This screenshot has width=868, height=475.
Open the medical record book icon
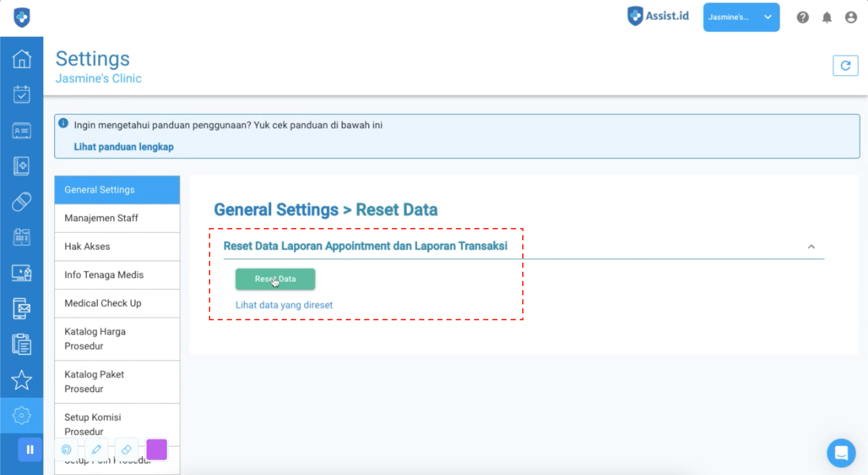tap(22, 166)
